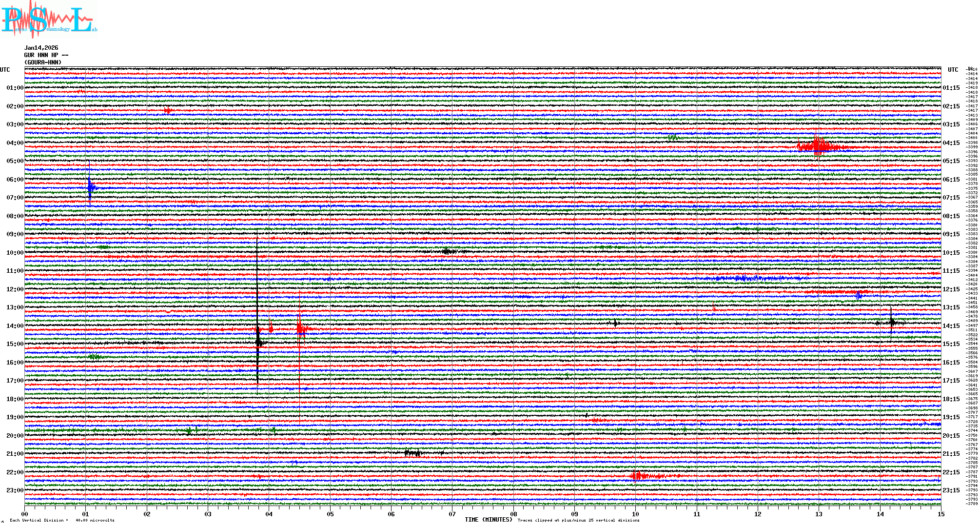Click the 04:15 label on right axis
Screen dimensions: 980x527
(x=951, y=143)
